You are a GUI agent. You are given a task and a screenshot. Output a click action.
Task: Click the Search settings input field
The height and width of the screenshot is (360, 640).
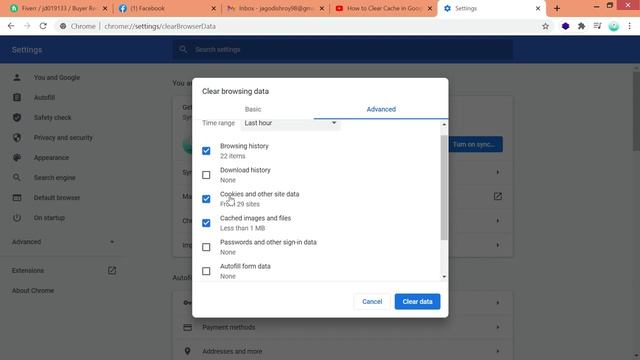[343, 49]
